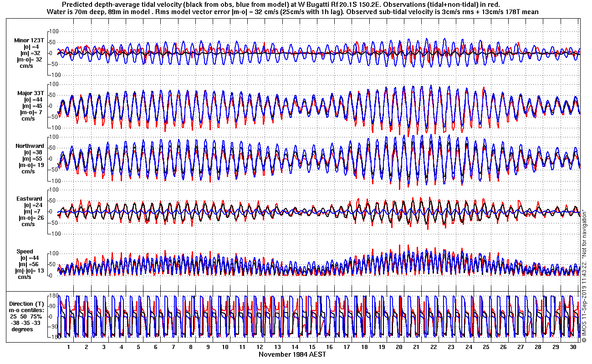The image size is (592, 364).
Task: Click day '1' on the time axis
Action: pyautogui.click(x=69, y=347)
